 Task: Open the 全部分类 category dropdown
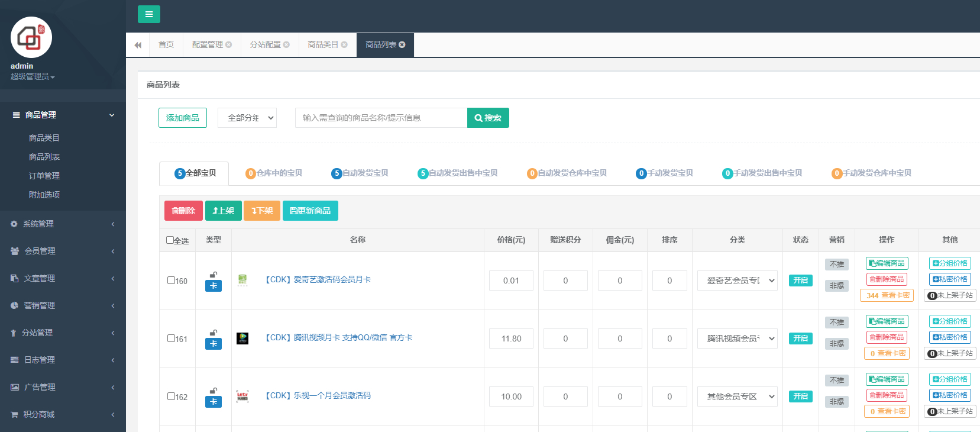pos(247,118)
